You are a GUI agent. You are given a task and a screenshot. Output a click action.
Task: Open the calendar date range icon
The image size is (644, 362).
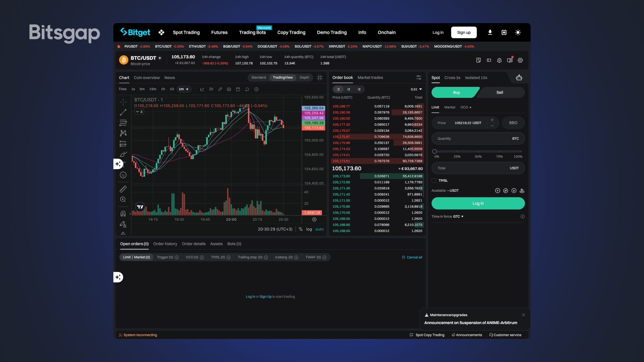(x=238, y=89)
